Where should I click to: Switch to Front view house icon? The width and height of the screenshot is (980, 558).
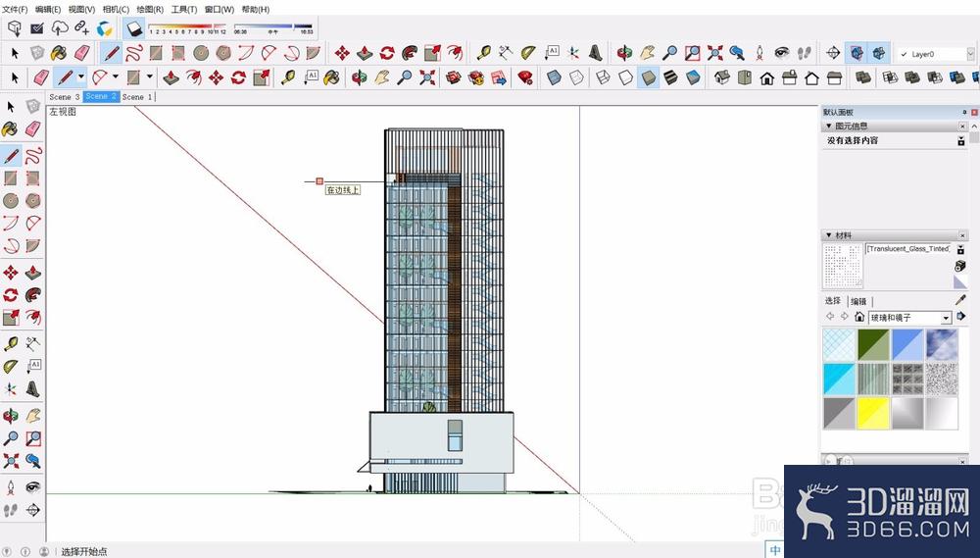pos(767,77)
